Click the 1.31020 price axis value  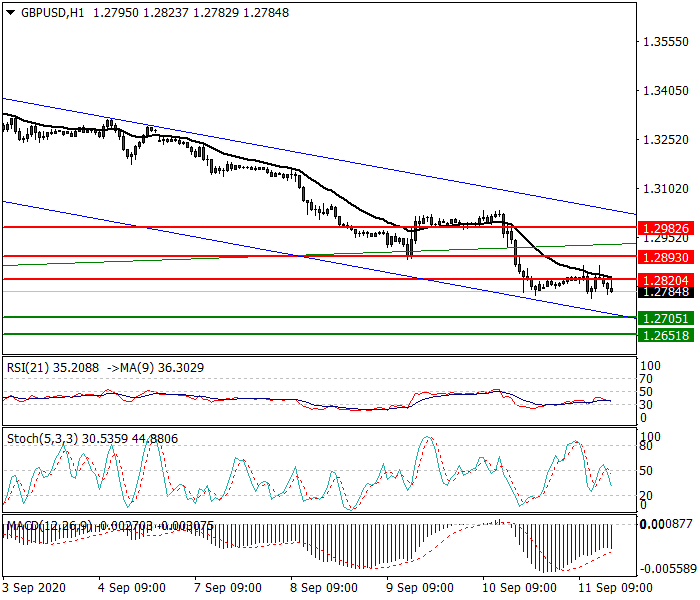coord(666,189)
